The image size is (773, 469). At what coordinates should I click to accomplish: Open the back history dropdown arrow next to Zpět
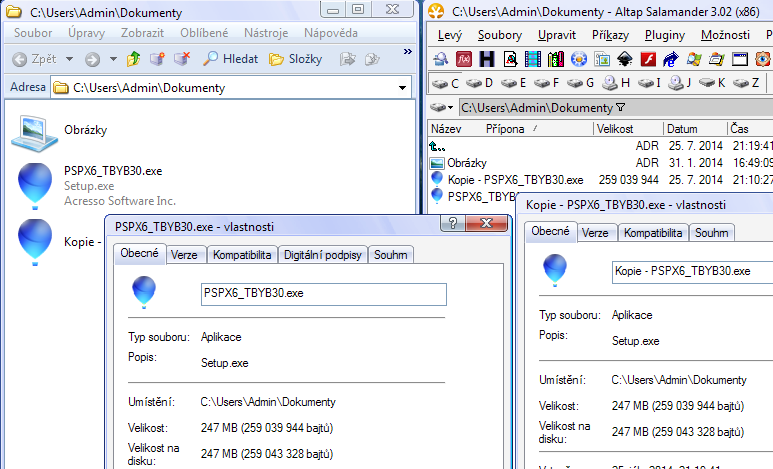click(70, 59)
